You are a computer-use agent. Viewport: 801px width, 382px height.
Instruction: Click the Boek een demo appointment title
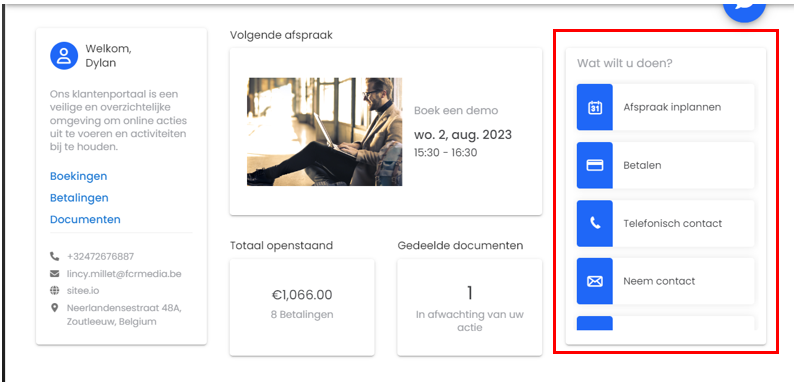[456, 110]
